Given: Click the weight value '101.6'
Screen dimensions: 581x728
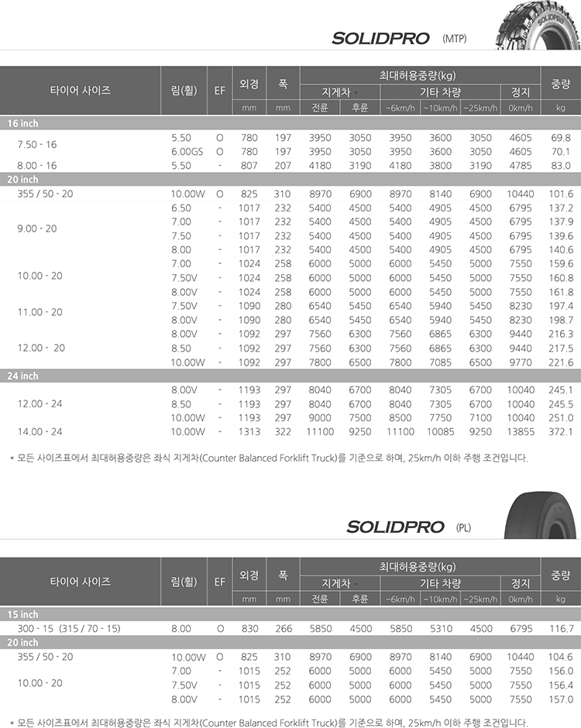Looking at the screenshot, I should 561,194.
